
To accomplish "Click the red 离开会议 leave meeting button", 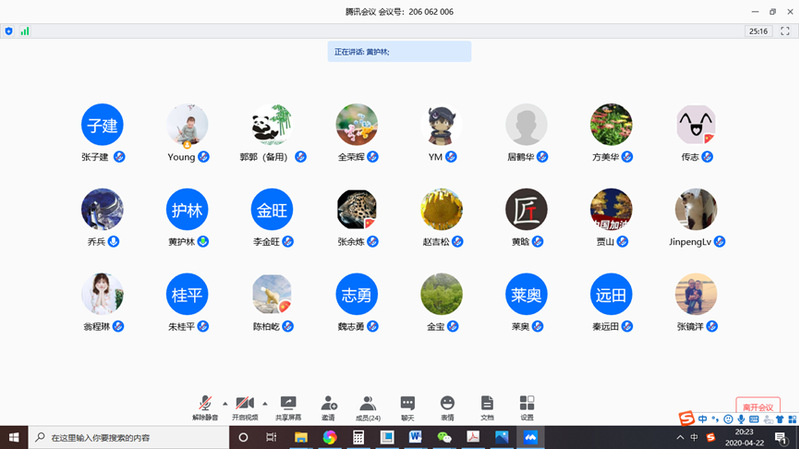I will pos(757,407).
